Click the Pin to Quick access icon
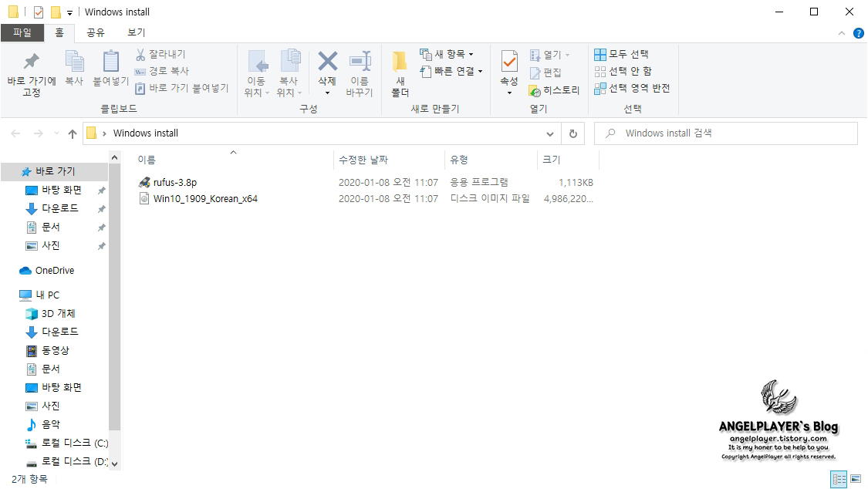The width and height of the screenshot is (868, 489). 32,62
